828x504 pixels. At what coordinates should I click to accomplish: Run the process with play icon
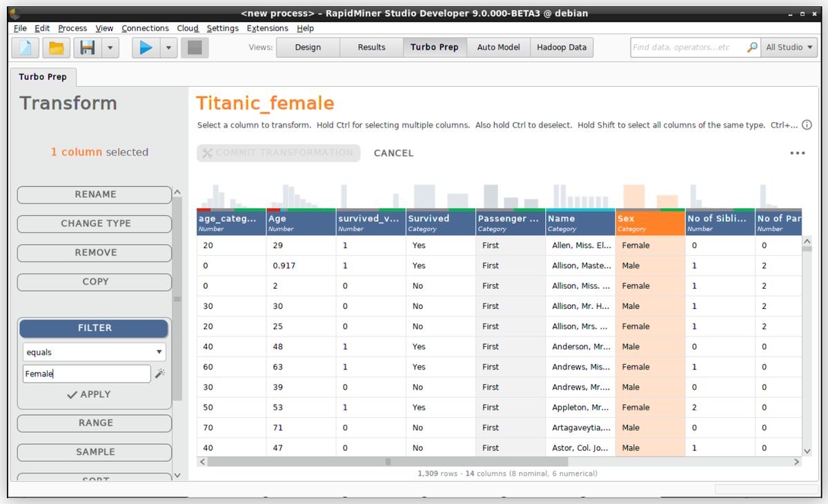146,48
